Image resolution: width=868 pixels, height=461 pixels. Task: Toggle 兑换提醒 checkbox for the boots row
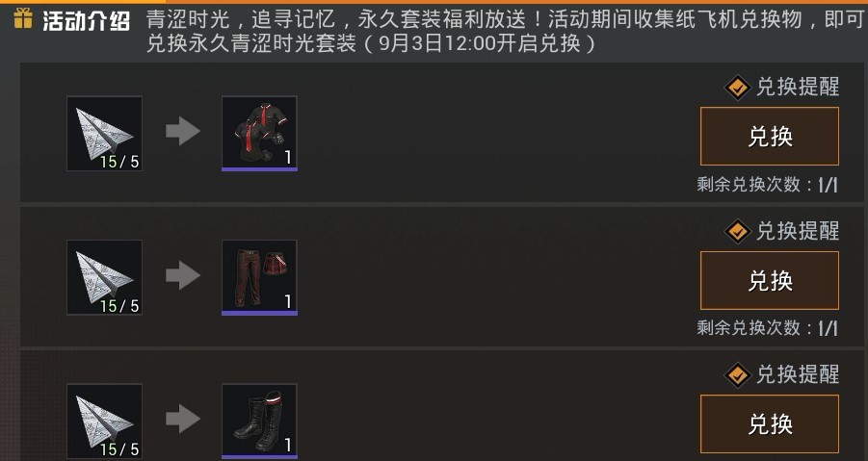[x=737, y=374]
